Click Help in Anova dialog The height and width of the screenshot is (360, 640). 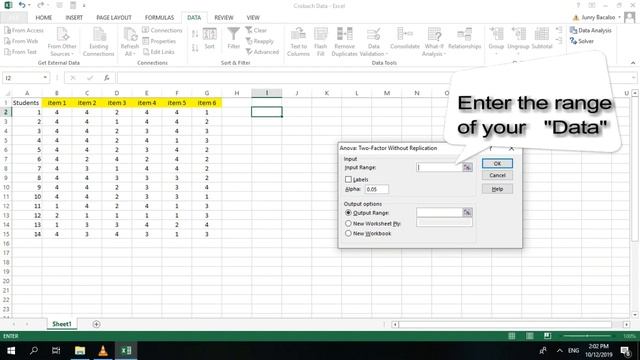click(497, 189)
